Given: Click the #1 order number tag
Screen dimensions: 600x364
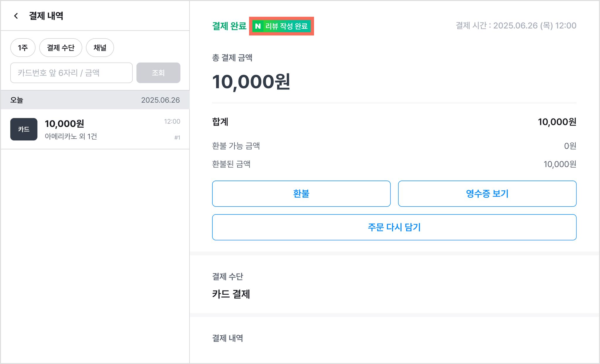Looking at the screenshot, I should pyautogui.click(x=177, y=138).
